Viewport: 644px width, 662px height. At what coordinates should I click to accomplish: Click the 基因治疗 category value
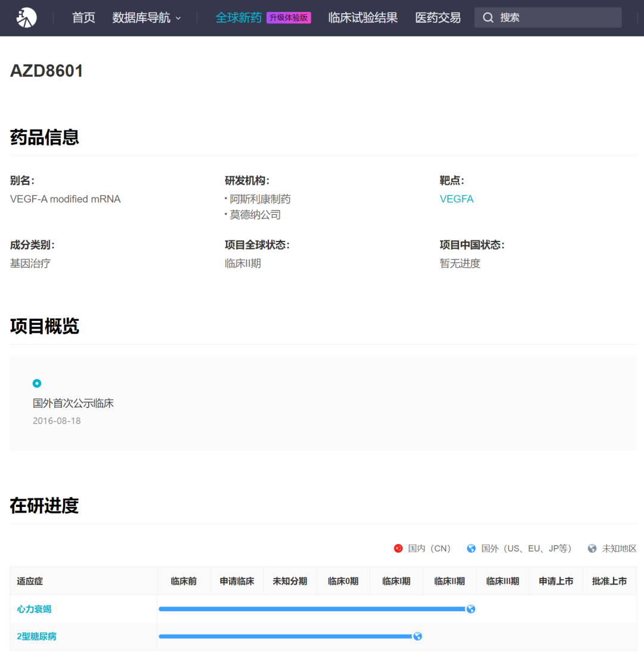pos(30,264)
